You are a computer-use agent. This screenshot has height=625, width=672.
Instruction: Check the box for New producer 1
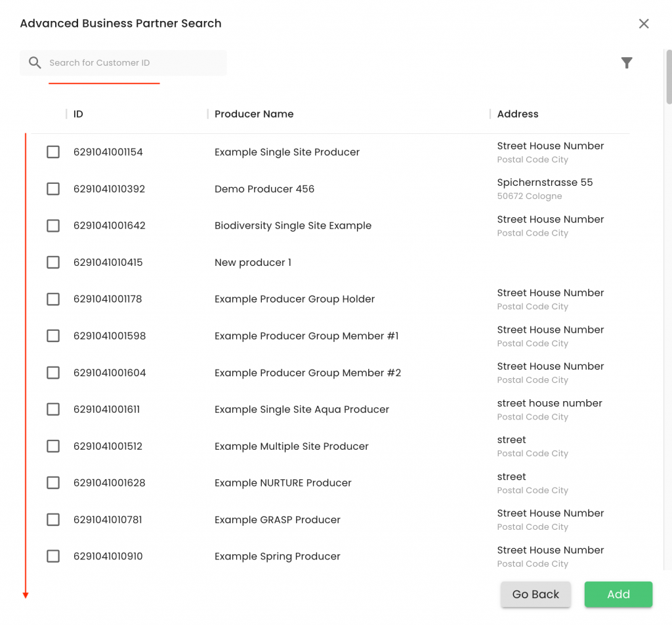pyautogui.click(x=53, y=263)
